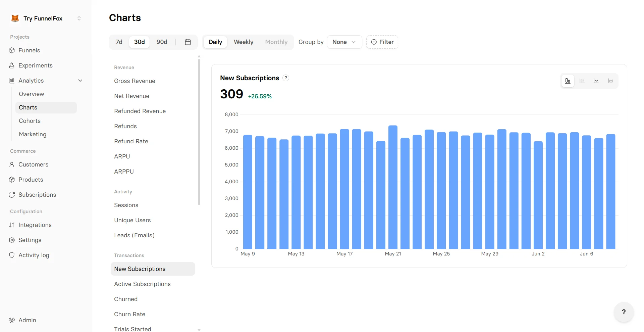
Task: Select Churn Rate chart
Action: [153, 314]
